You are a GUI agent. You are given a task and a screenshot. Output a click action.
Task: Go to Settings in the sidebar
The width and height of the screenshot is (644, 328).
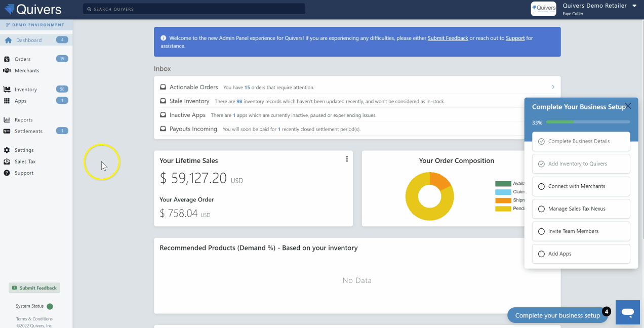(x=24, y=150)
